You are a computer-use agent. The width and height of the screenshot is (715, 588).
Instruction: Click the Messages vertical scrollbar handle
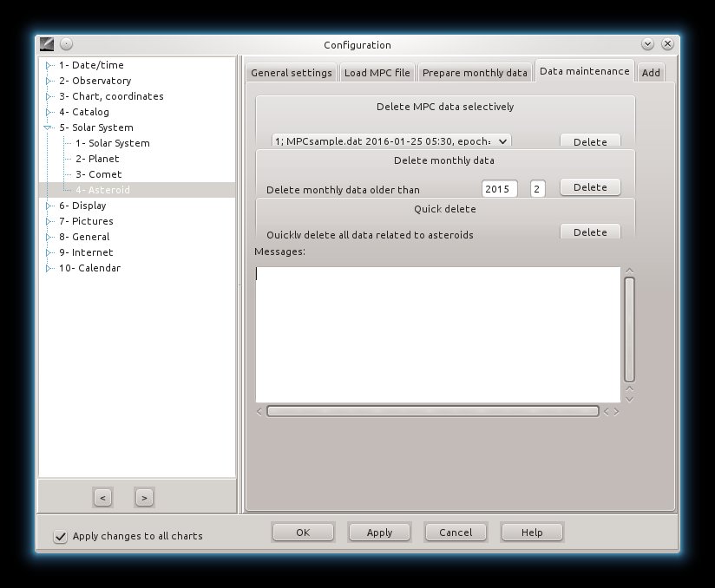pos(629,329)
